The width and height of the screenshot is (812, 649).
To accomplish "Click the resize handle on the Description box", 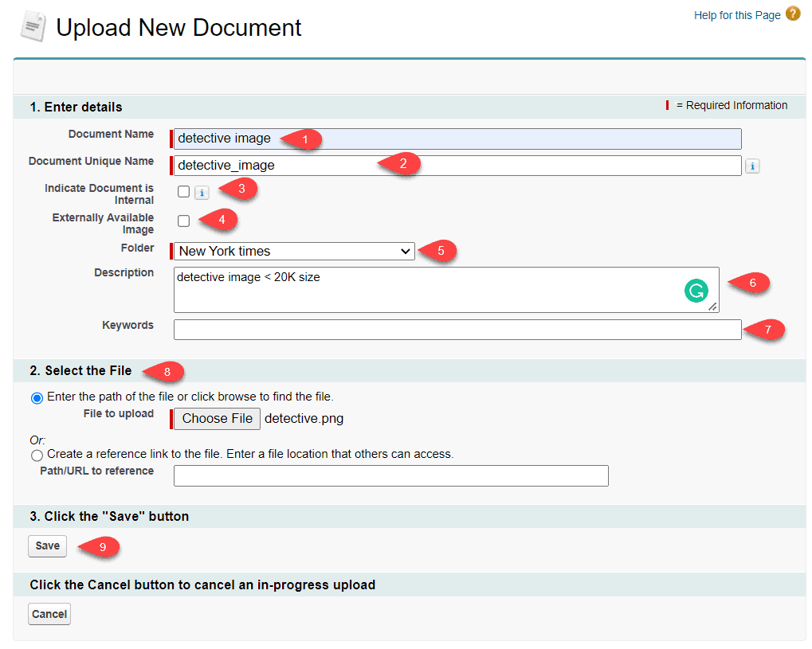I will pos(713,307).
